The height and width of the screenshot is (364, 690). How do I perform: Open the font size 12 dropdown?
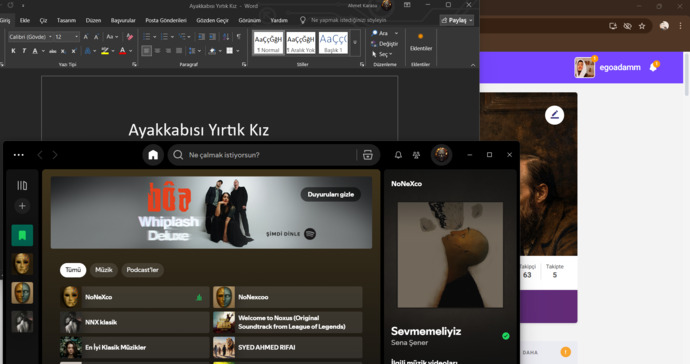point(76,37)
